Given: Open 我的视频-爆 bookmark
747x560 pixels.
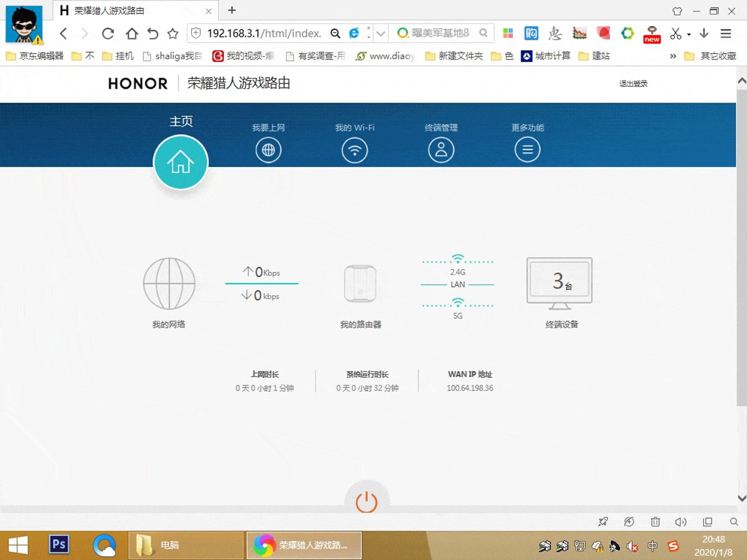Looking at the screenshot, I should coord(244,56).
